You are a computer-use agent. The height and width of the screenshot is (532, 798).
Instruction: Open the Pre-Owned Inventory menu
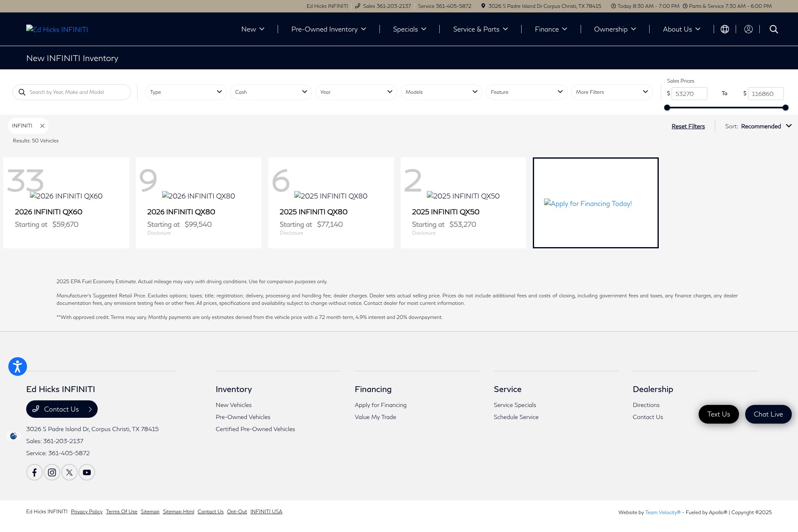coord(329,29)
